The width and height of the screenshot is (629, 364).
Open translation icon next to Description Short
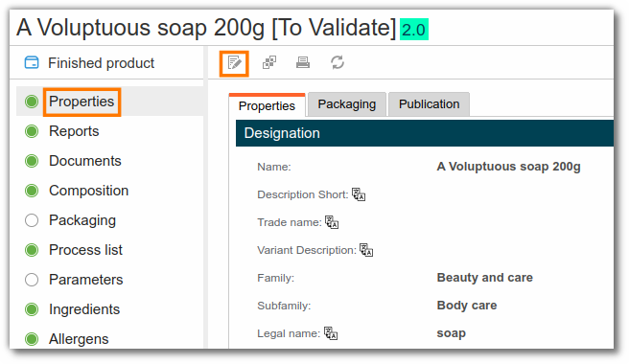(x=359, y=194)
